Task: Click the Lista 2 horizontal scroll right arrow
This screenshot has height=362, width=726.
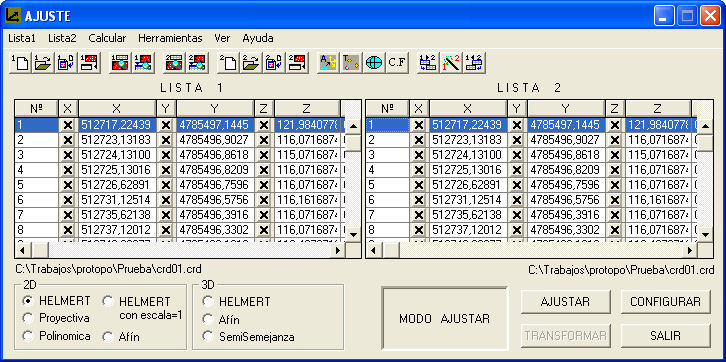Action: (x=690, y=250)
